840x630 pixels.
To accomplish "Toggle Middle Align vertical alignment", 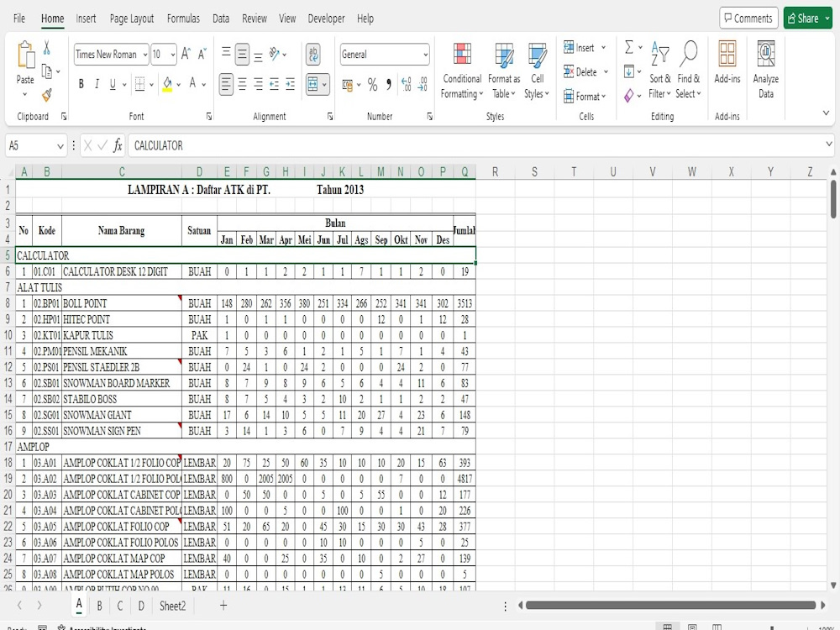I will tap(242, 54).
